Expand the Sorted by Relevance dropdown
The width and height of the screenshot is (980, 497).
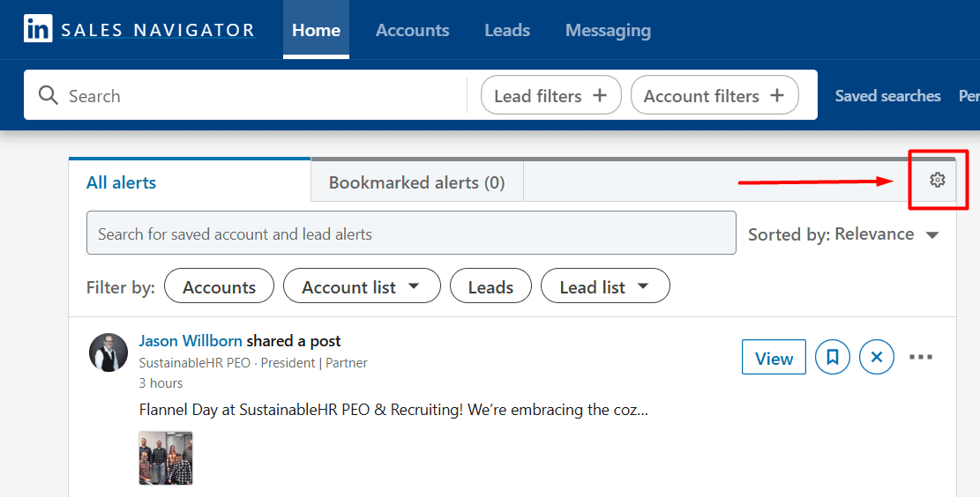(x=844, y=234)
